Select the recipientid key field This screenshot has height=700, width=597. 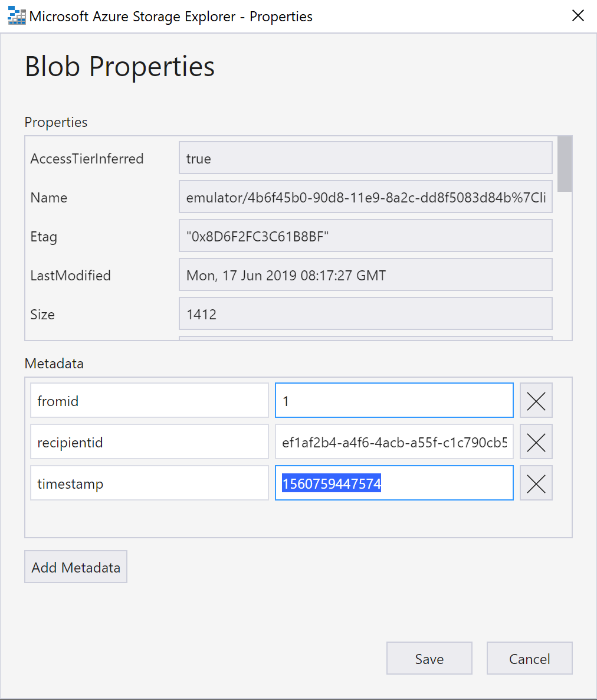(x=149, y=441)
